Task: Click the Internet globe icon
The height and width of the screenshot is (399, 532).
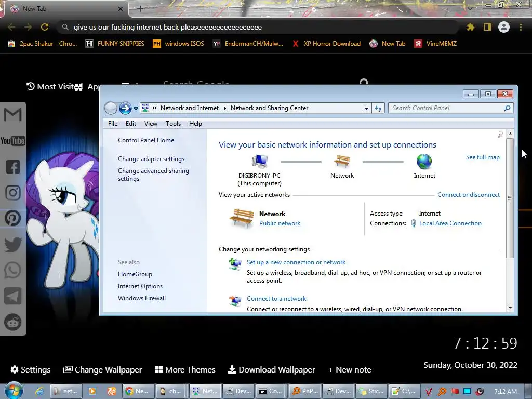Action: point(424,162)
